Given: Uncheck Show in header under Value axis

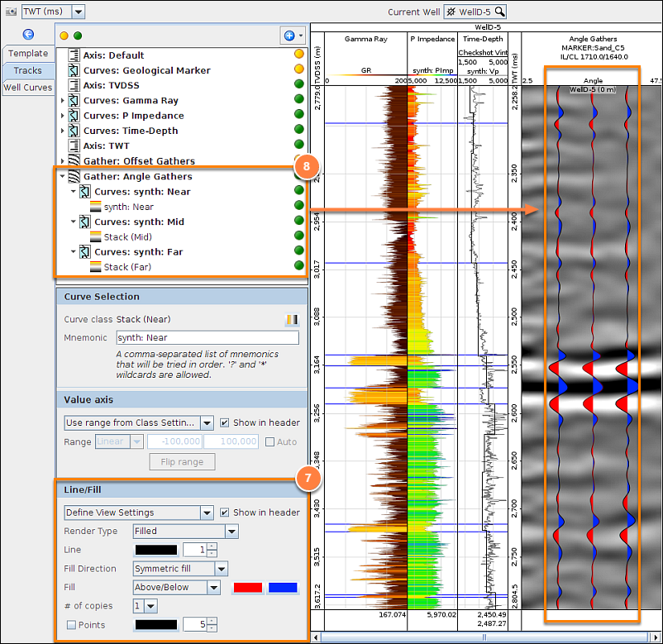Looking at the screenshot, I should [x=225, y=422].
